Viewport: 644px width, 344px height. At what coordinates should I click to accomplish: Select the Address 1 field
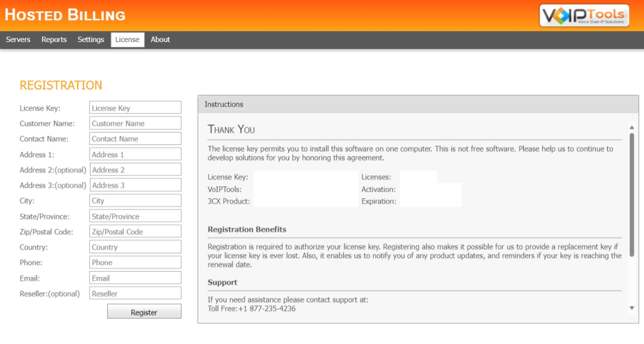(135, 153)
